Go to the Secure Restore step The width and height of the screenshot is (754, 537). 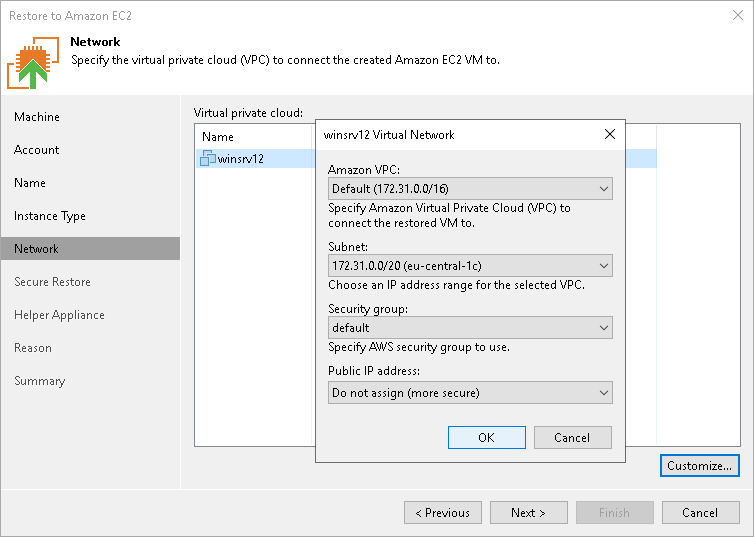point(52,282)
